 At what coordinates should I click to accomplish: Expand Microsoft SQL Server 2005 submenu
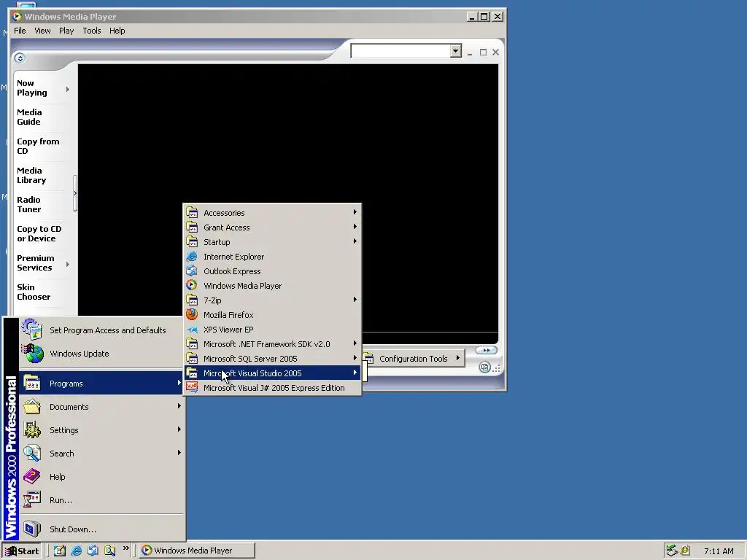point(355,357)
